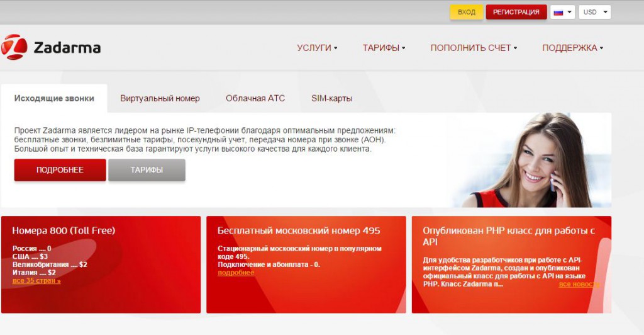Open 'подробнее' link in Moscow number card

click(236, 273)
